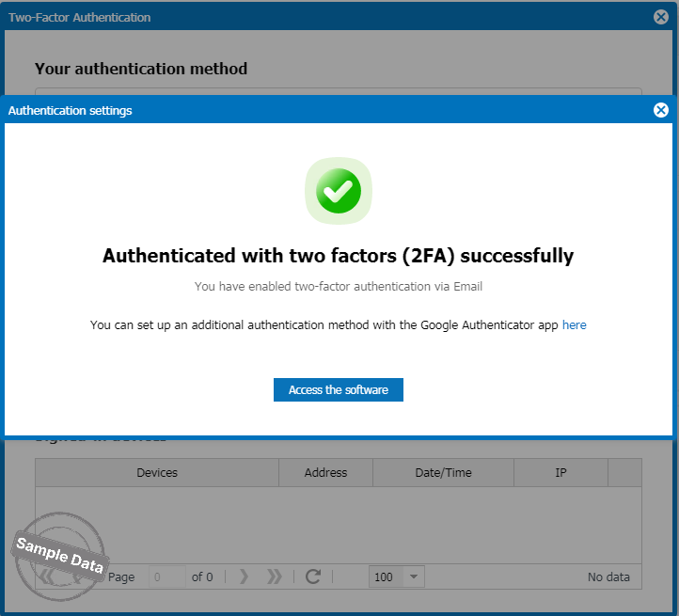Refresh the signed-in devices table
Viewport: 679px width, 616px height.
click(313, 577)
